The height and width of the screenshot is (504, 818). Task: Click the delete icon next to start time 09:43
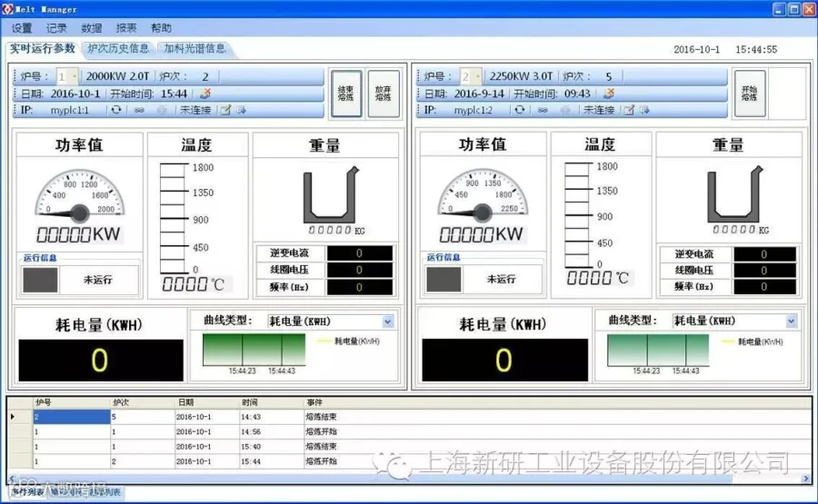tap(609, 94)
